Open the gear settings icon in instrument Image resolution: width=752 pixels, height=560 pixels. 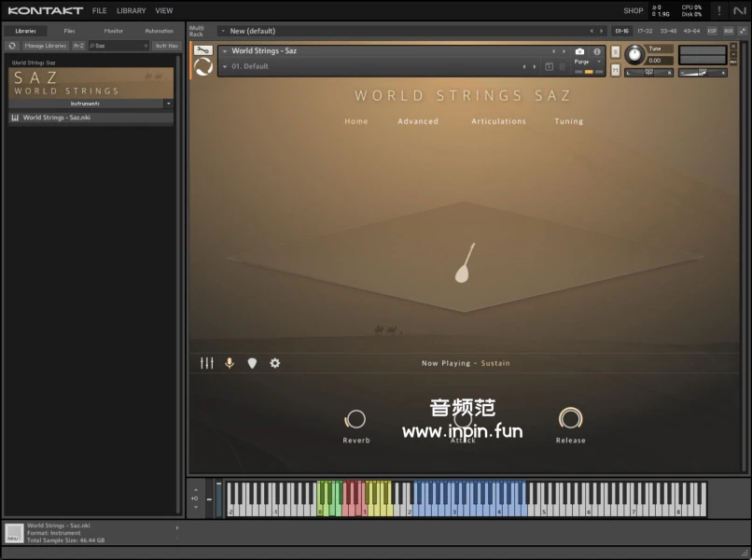tap(275, 363)
